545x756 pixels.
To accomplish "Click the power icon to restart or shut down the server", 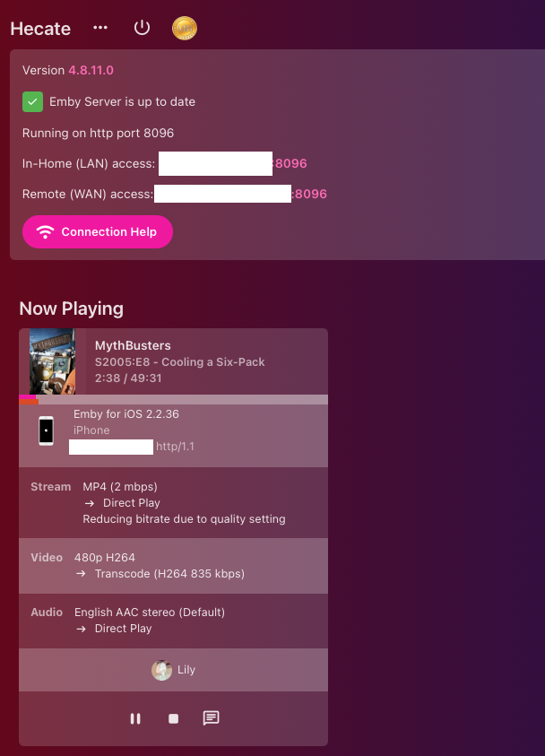I will point(142,28).
